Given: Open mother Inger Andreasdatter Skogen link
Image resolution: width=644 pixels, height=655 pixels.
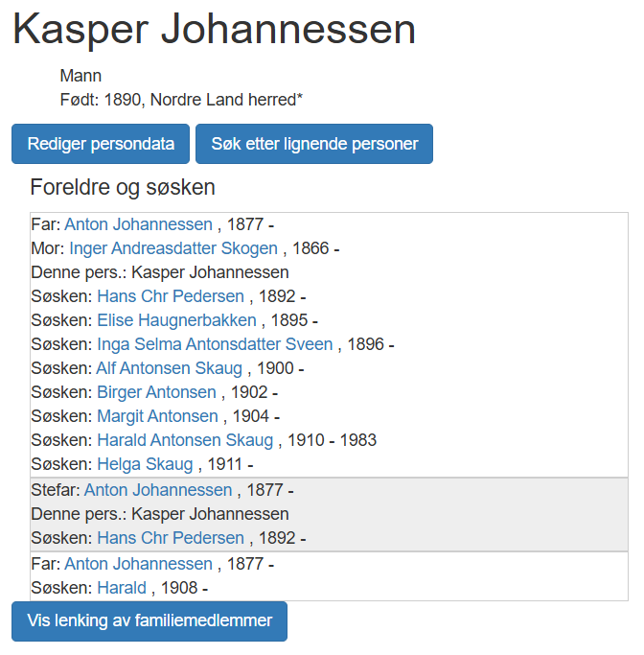Looking at the screenshot, I should [173, 248].
